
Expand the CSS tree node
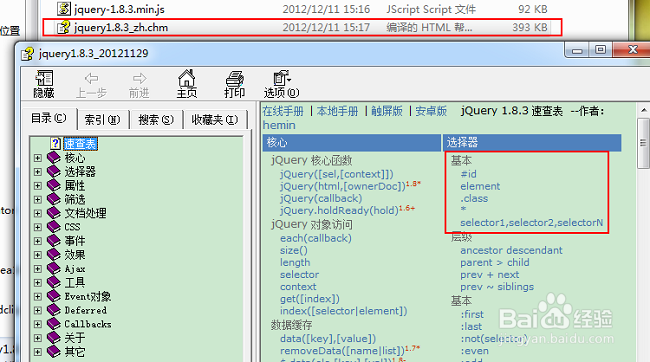click(38, 227)
